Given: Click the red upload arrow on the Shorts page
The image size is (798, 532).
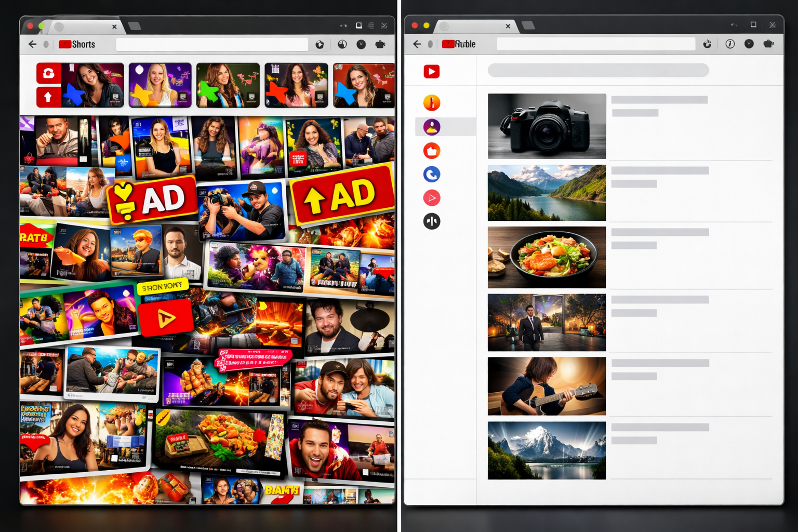Looking at the screenshot, I should [48, 97].
